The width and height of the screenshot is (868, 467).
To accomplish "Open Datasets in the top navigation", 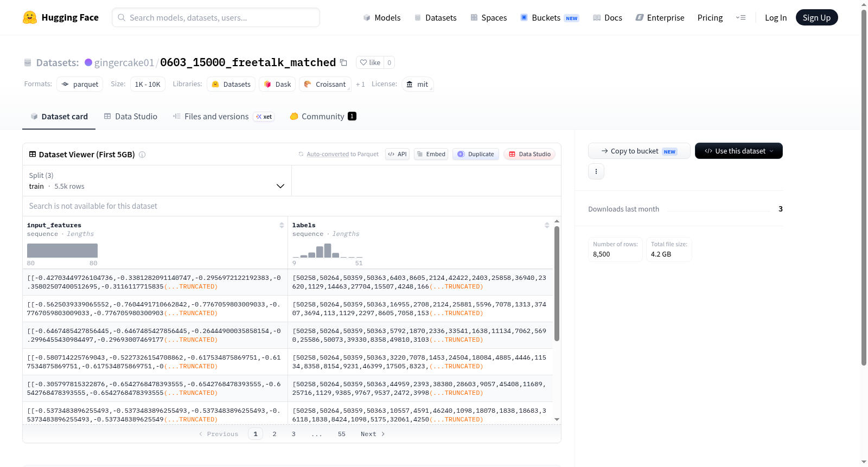I will pyautogui.click(x=436, y=18).
